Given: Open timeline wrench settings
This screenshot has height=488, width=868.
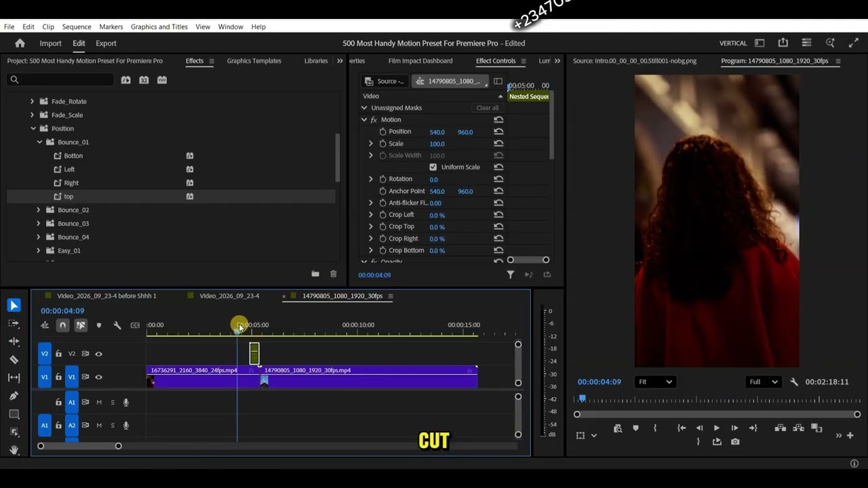Looking at the screenshot, I should [x=117, y=325].
